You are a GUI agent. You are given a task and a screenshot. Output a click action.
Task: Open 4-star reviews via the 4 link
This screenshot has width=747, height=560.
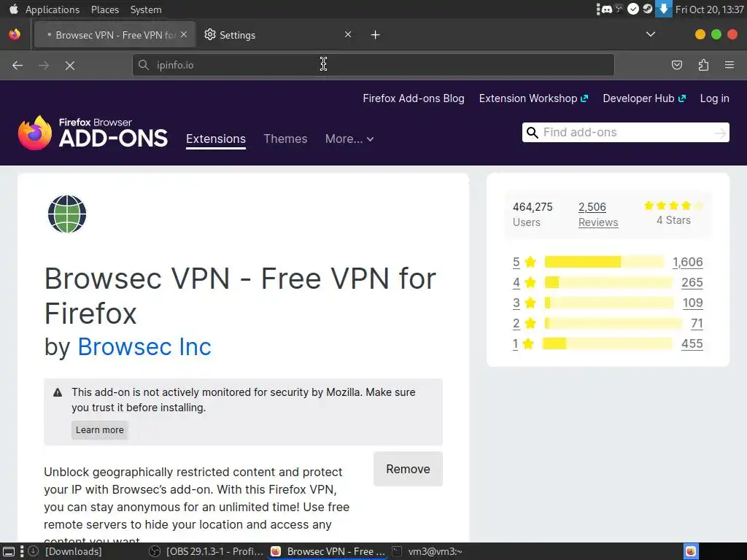pos(516,282)
